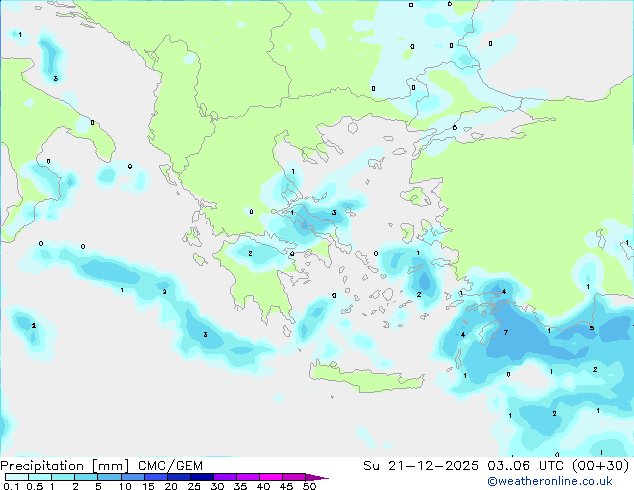The width and height of the screenshot is (634, 490).
Task: Select the 30–35 mm purple swatch
Action: pos(224,477)
